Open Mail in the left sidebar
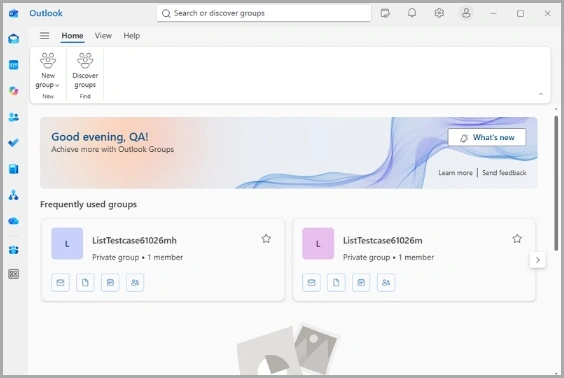The image size is (564, 378). pos(14,38)
